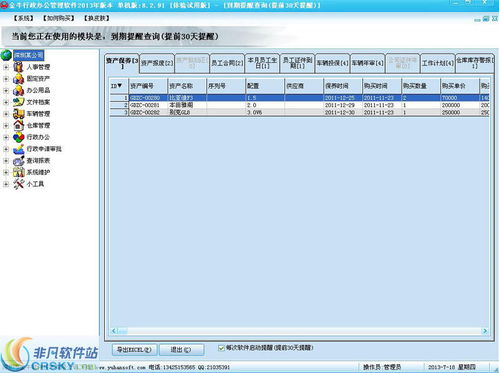Expand the 查询报表 tree node

pos(6,161)
